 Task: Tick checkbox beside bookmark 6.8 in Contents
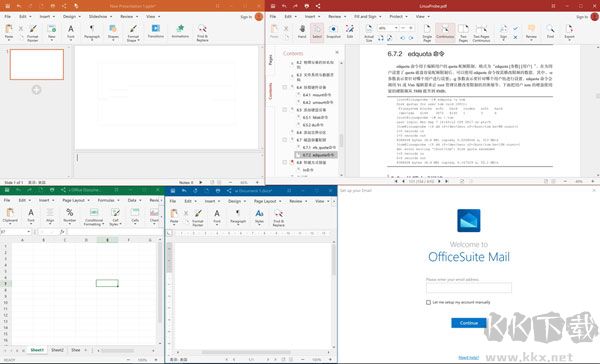tap(285, 162)
